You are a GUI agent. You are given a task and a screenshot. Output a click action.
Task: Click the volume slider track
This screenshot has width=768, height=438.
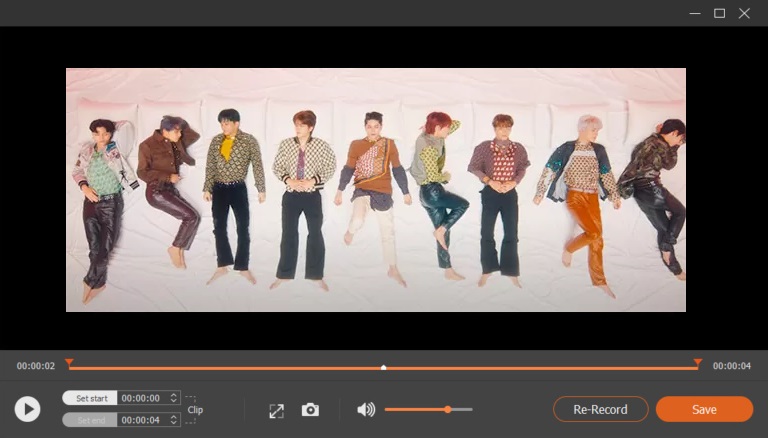429,410
